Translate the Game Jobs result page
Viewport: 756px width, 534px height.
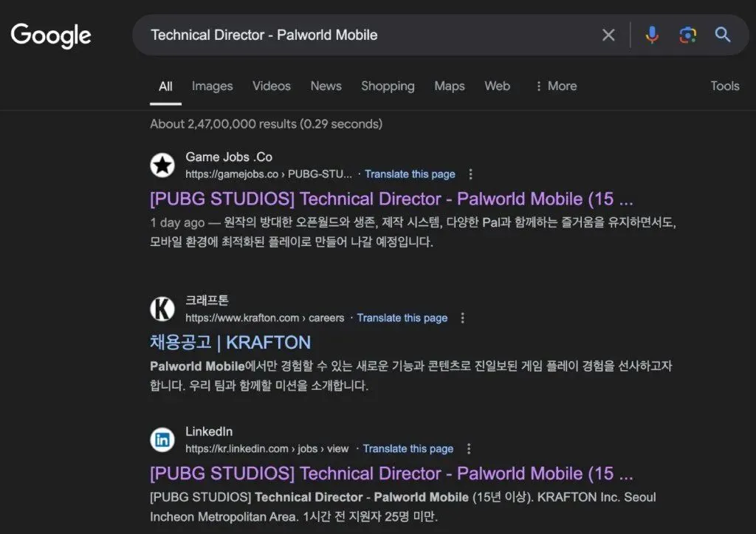[410, 174]
